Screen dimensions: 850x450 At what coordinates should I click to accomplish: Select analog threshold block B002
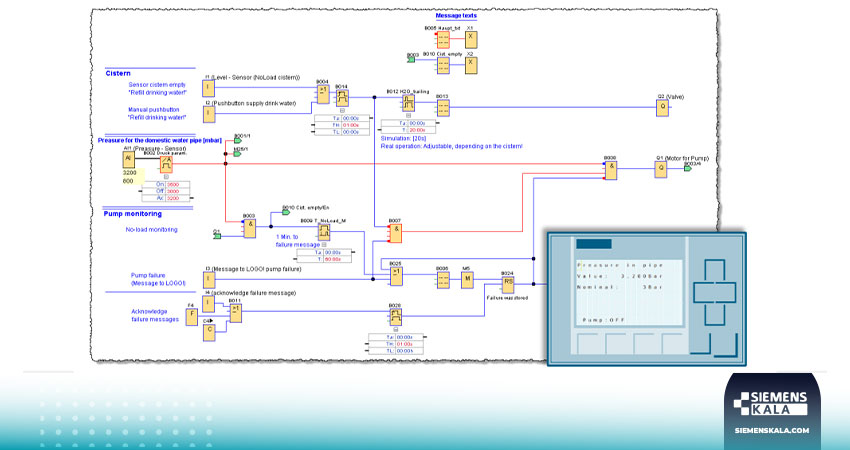click(166, 164)
